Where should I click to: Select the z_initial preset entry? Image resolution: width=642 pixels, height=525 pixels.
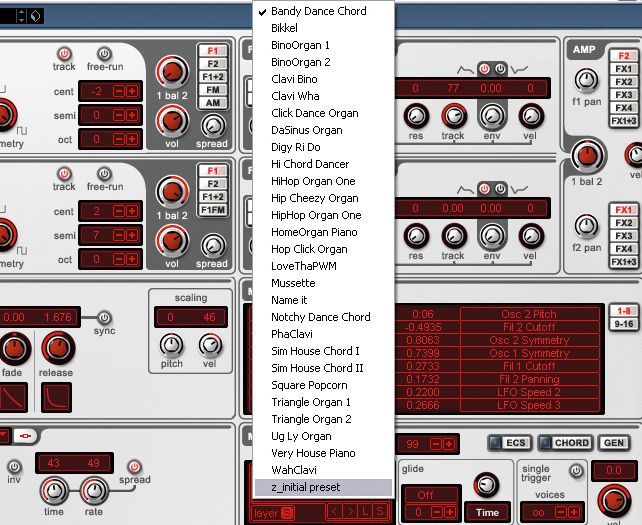point(323,487)
